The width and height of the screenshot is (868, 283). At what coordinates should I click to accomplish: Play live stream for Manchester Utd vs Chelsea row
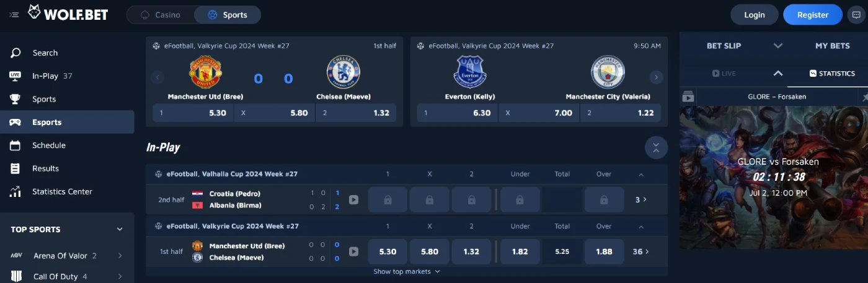click(353, 251)
